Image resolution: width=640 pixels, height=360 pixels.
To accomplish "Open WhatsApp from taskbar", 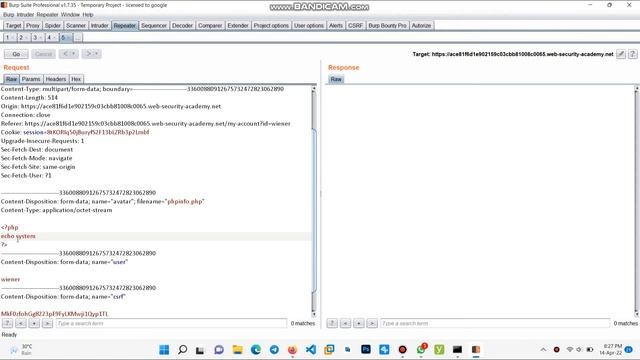I will pos(421,349).
